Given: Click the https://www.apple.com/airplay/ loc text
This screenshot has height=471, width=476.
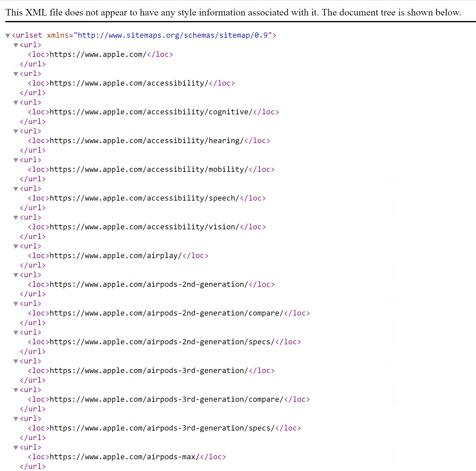Looking at the screenshot, I should [116, 256].
